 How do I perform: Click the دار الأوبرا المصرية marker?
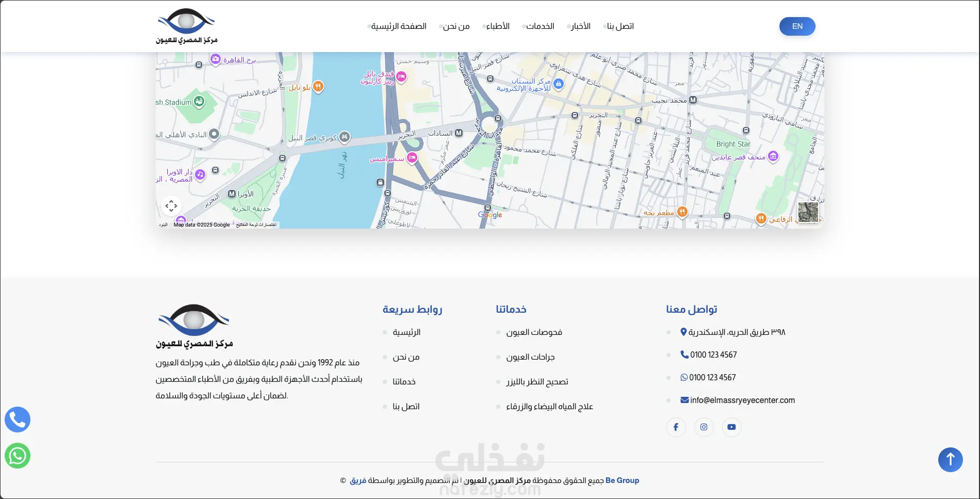[x=200, y=174]
